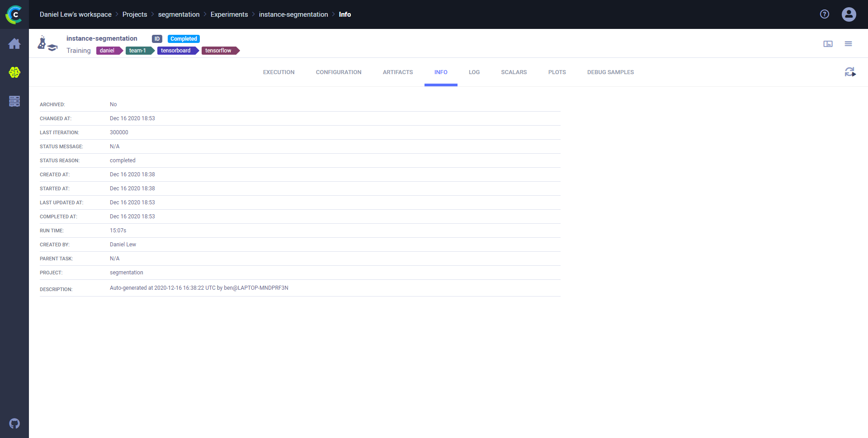Click the Completed At date value

[132, 217]
